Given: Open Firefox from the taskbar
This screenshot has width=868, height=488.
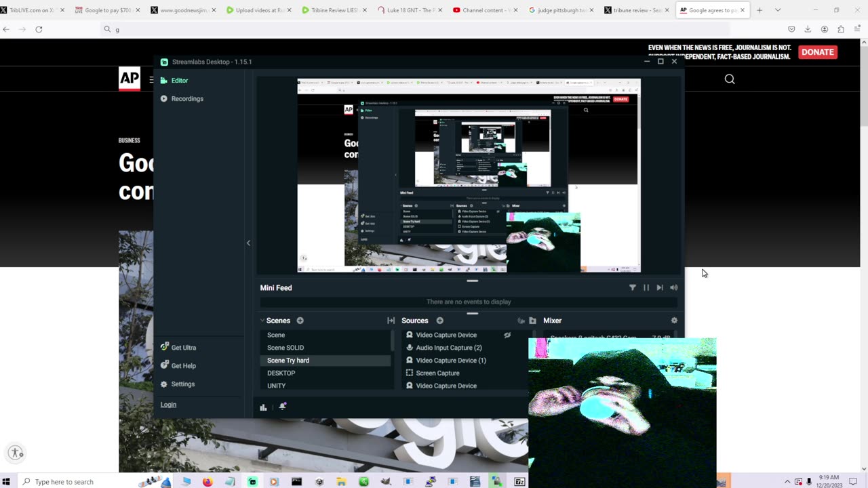Looking at the screenshot, I should (208, 482).
